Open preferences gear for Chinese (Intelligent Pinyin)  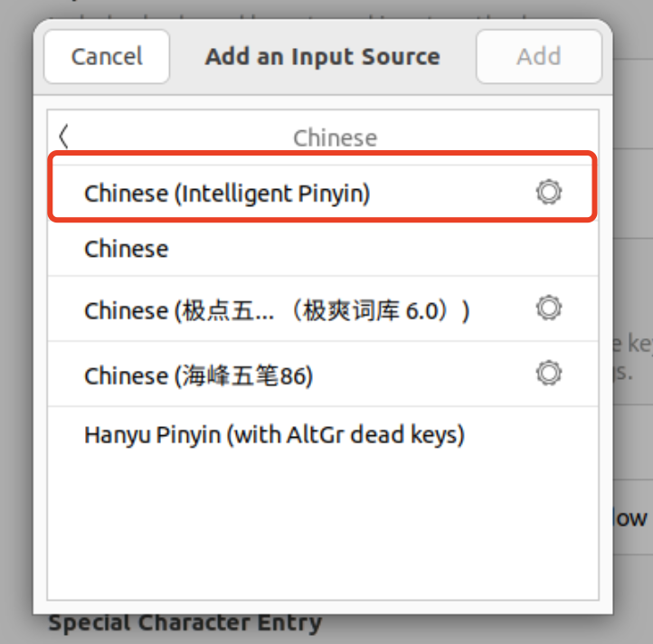click(x=548, y=192)
